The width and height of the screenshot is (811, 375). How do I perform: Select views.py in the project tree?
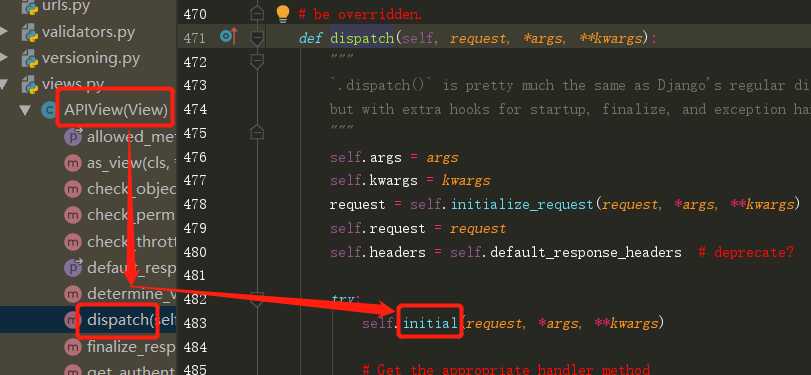click(x=72, y=84)
